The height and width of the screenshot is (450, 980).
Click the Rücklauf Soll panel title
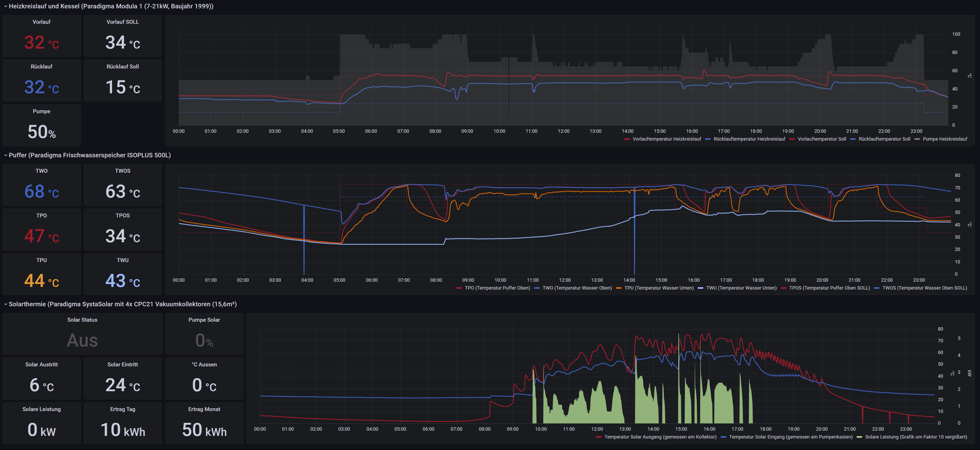click(123, 67)
